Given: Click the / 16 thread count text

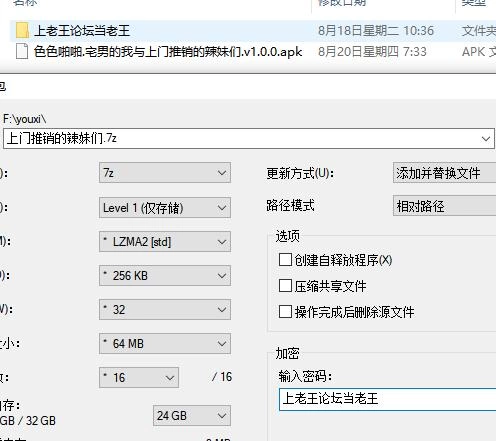Looking at the screenshot, I should pos(222,377).
